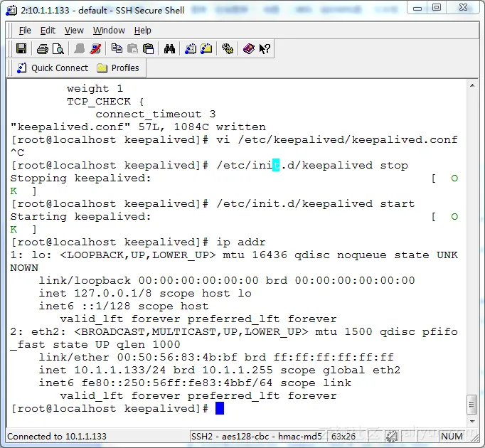Open New File Transfer Window icon

(x=206, y=48)
